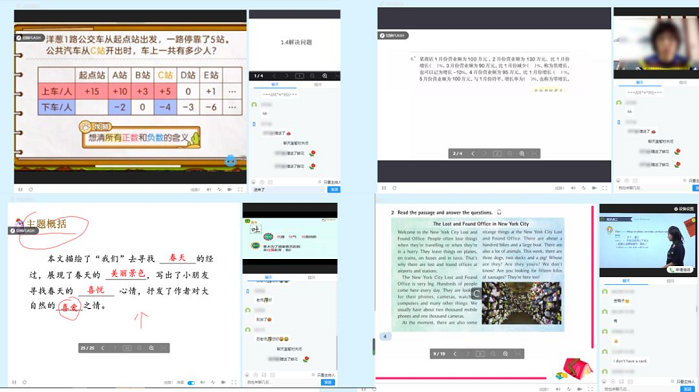Check 只看主持人 in the top-left chat panel
The width and height of the screenshot is (699, 392).
tap(329, 182)
